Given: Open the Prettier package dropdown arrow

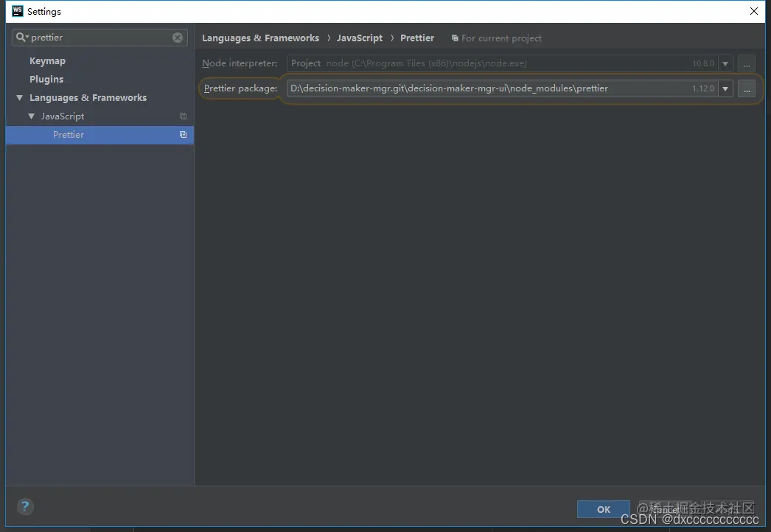Looking at the screenshot, I should coord(725,89).
